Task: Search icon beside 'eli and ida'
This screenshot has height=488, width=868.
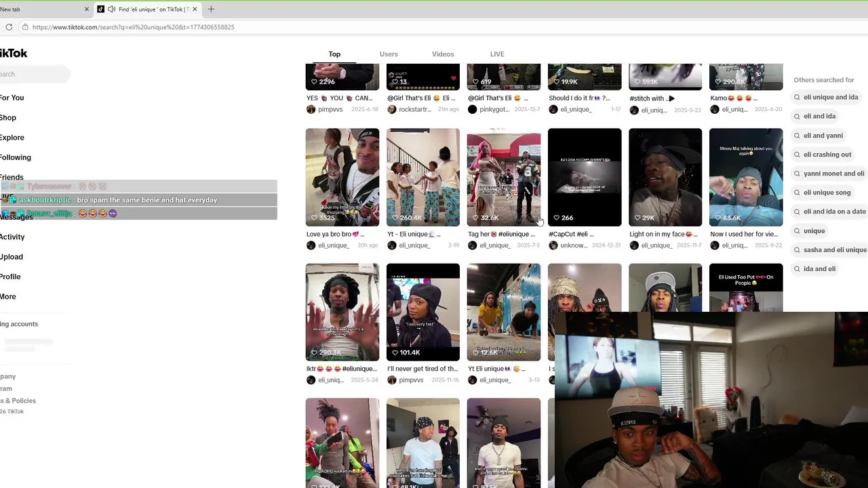Action: (x=797, y=116)
